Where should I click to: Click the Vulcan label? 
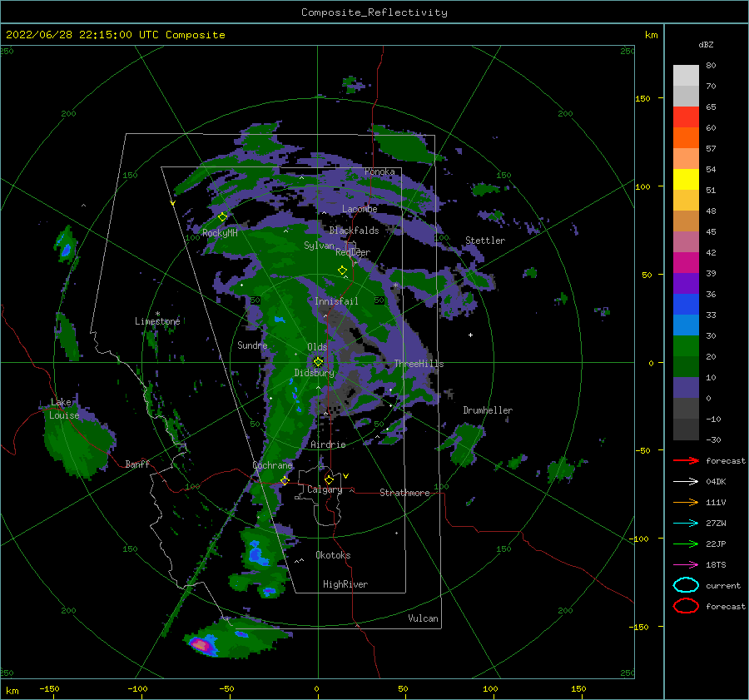coord(423,618)
